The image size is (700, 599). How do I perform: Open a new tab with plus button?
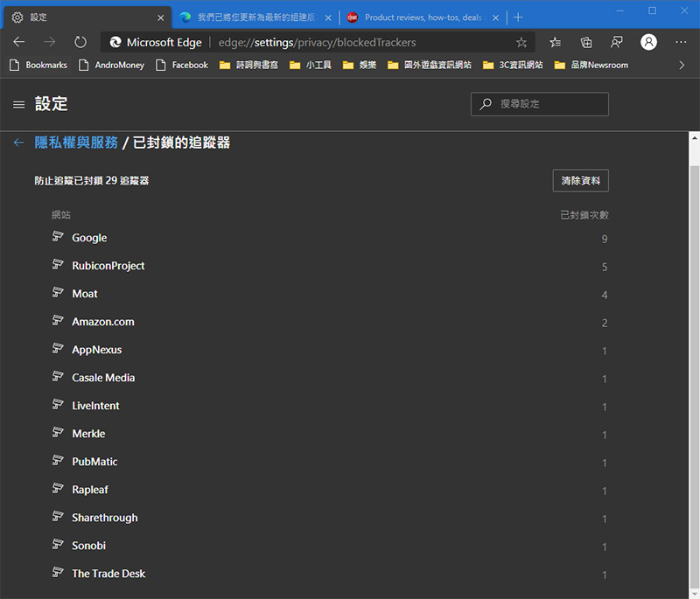click(518, 17)
